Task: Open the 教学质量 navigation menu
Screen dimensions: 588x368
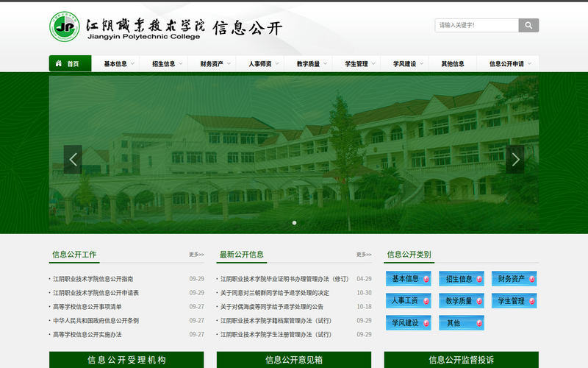Action: pos(308,64)
